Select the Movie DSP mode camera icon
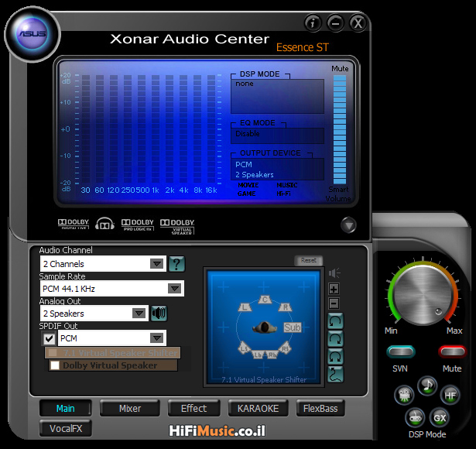This screenshot has height=449, width=476. point(404,395)
